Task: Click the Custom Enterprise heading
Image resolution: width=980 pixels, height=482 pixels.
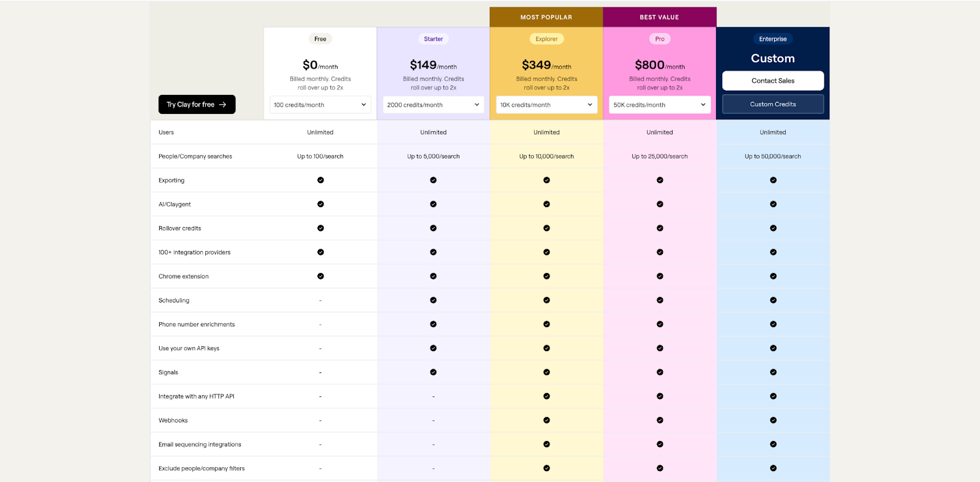Action: pos(773,58)
